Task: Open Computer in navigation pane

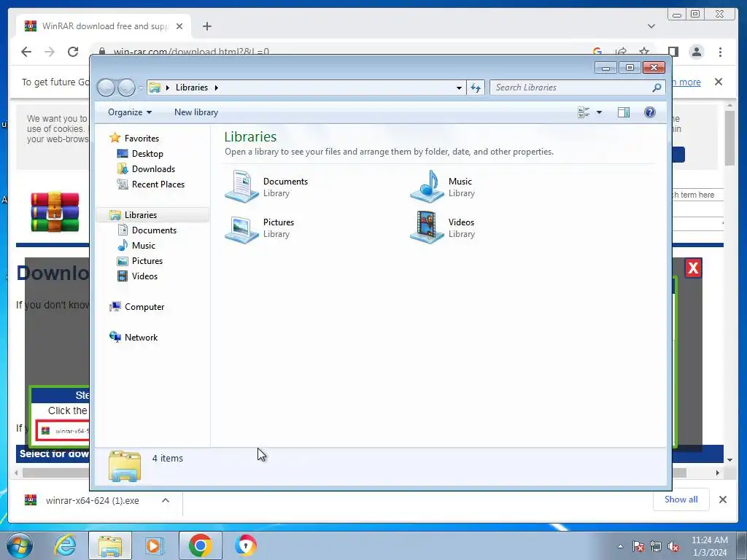Action: pyautogui.click(x=144, y=307)
